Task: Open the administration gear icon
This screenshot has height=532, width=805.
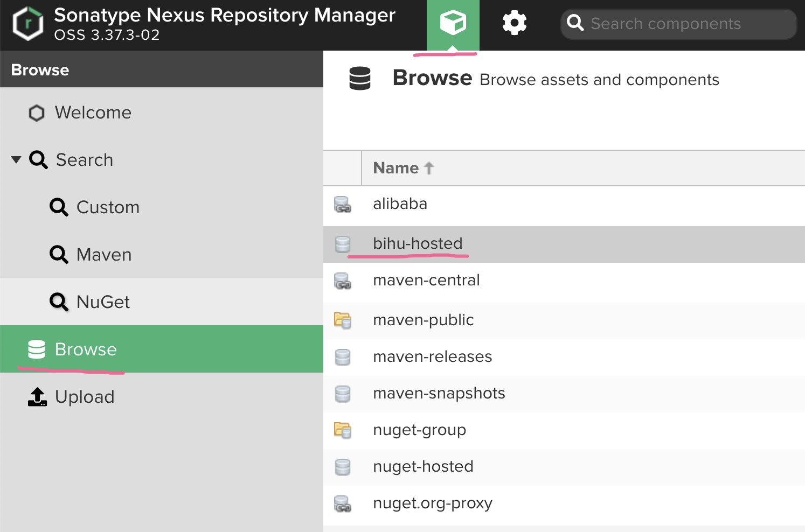Action: (x=515, y=23)
